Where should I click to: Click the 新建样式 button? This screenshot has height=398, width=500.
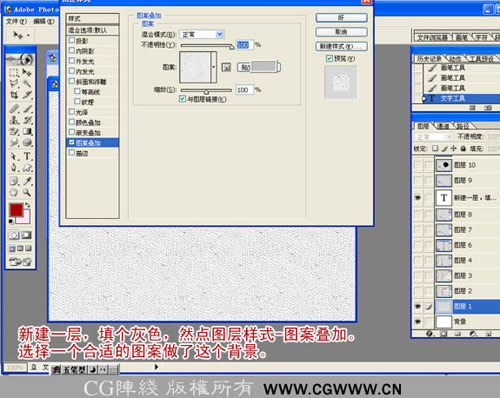pyautogui.click(x=341, y=46)
